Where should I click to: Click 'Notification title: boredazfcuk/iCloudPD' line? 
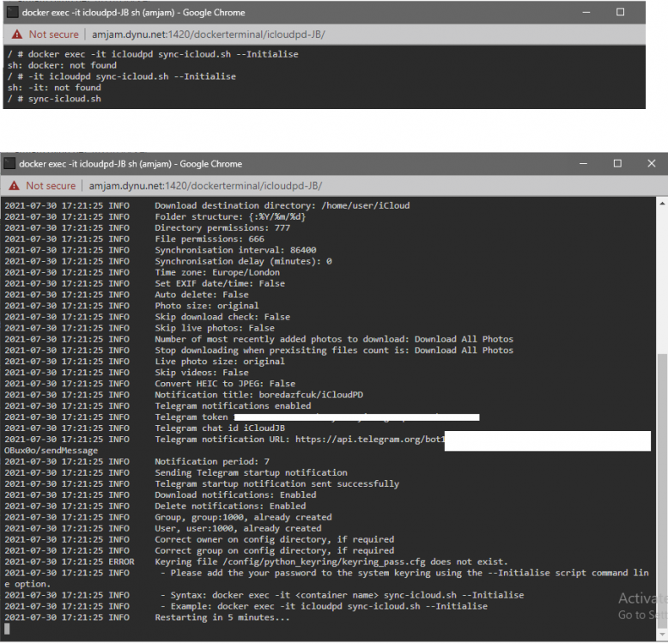click(x=258, y=395)
